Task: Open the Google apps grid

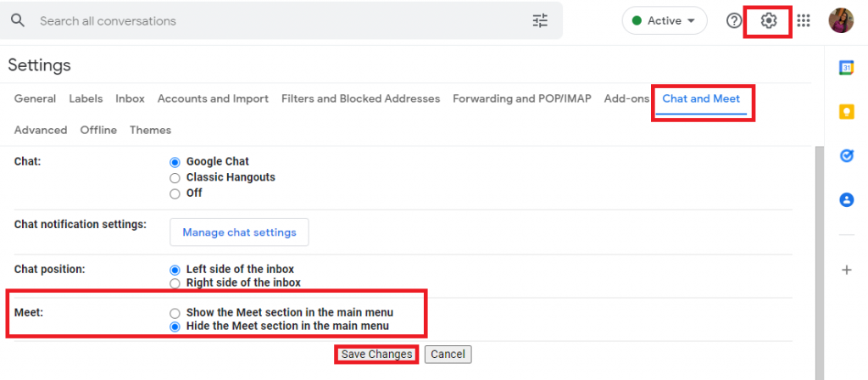Action: tap(804, 21)
